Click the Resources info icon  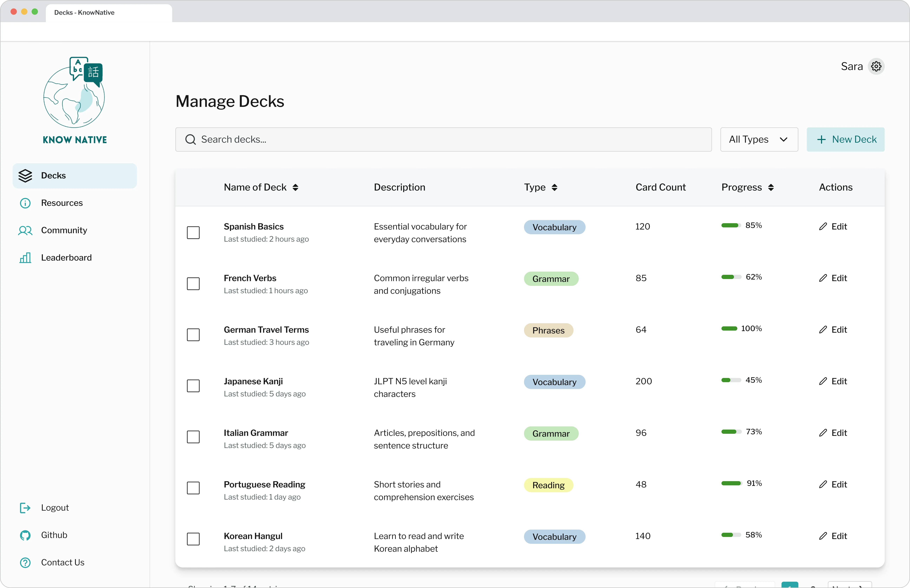pos(25,203)
